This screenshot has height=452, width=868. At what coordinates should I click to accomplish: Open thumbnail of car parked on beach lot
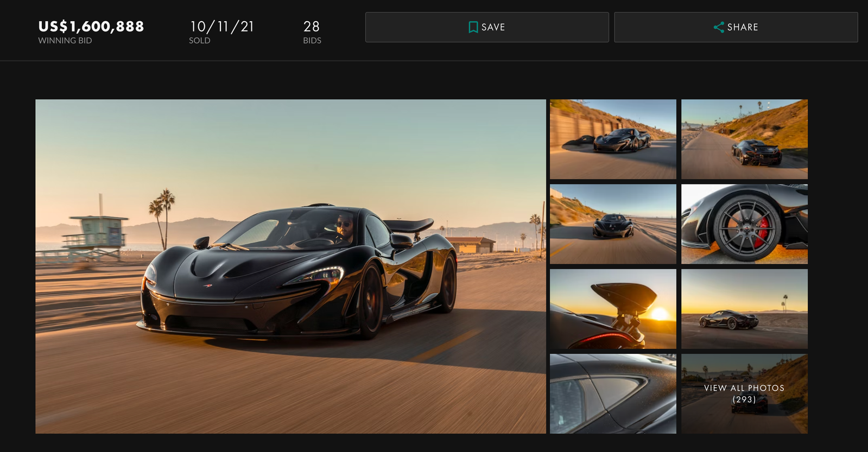coord(744,309)
